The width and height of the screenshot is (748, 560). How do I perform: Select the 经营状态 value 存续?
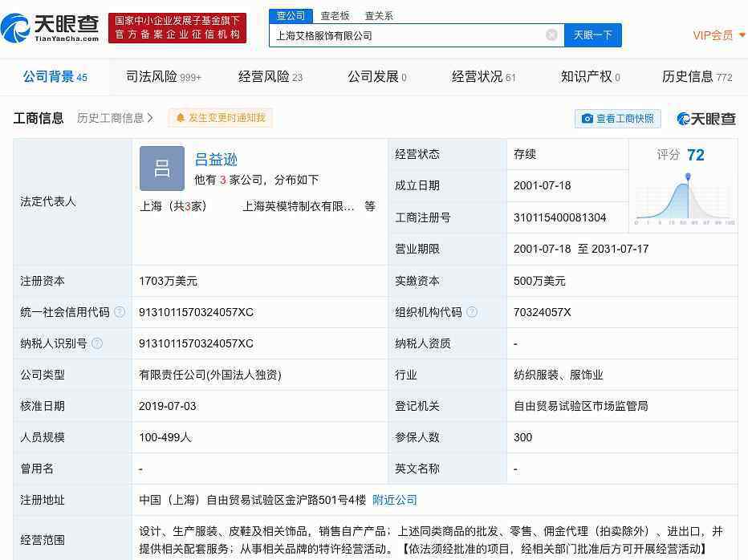point(525,154)
